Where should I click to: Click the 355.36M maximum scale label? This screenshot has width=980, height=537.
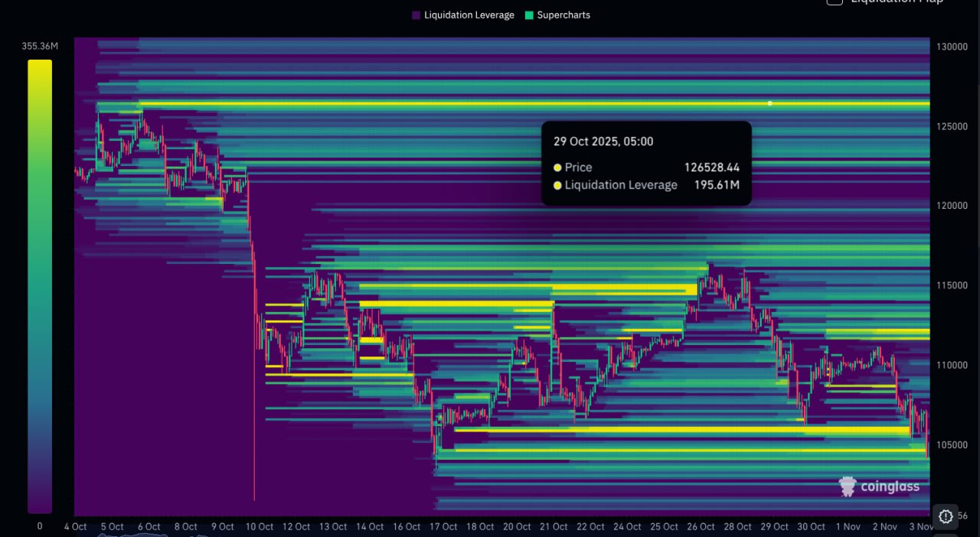(40, 47)
